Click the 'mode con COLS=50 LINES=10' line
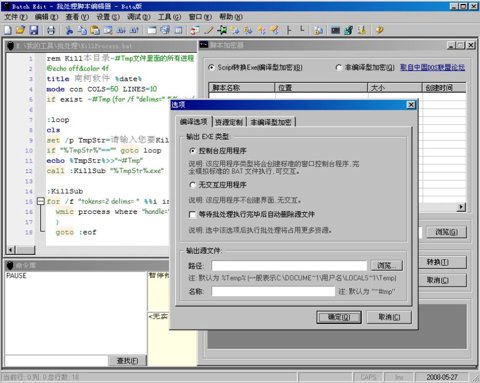The height and width of the screenshot is (383, 480). (x=102, y=89)
